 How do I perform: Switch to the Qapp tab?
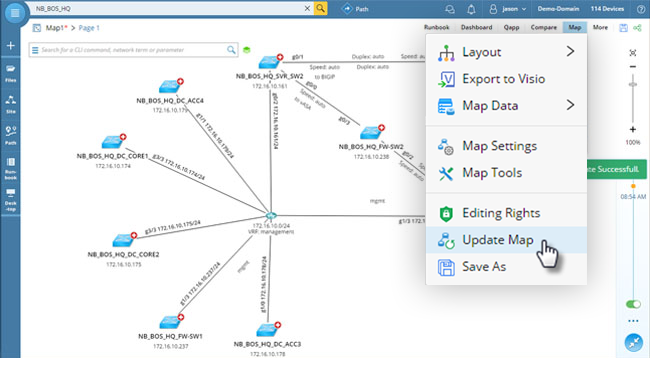tap(511, 27)
